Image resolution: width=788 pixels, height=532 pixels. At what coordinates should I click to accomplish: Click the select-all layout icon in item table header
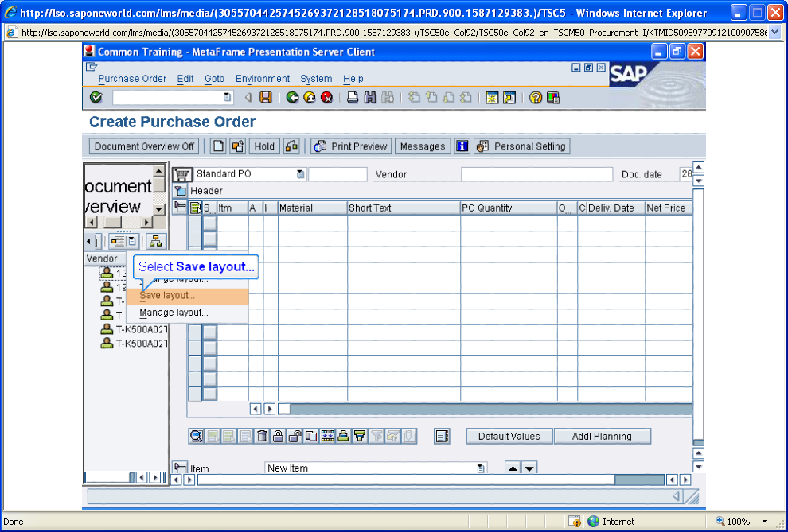195,208
